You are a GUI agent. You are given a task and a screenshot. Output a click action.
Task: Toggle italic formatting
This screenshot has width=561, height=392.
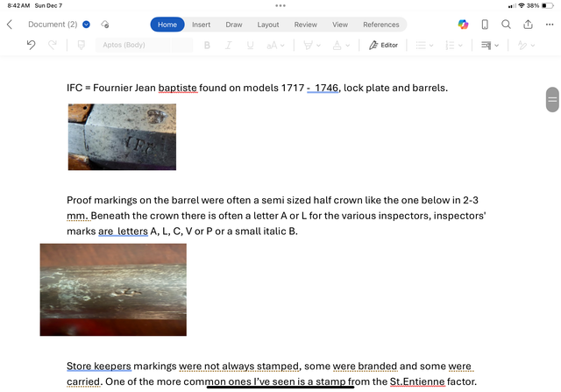(x=228, y=45)
